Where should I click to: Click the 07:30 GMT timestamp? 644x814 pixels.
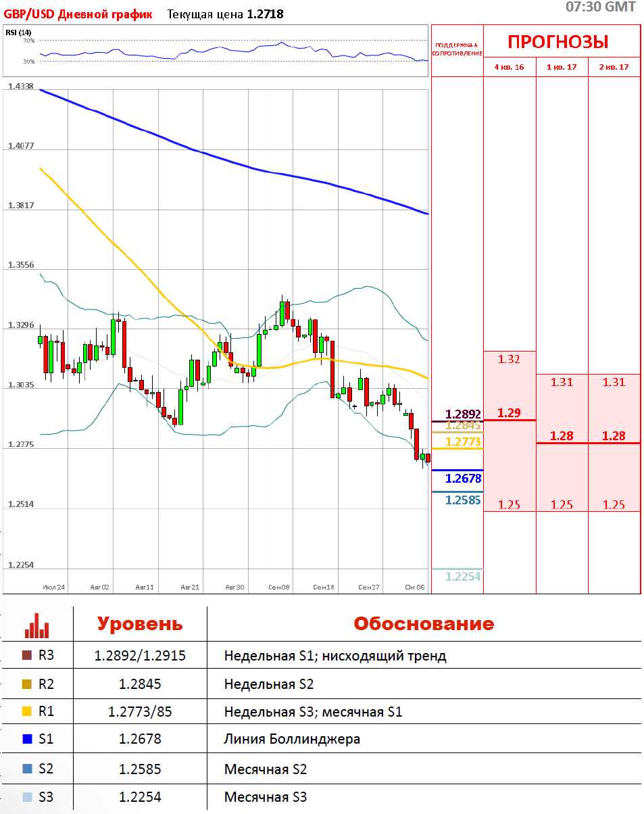pos(601,7)
